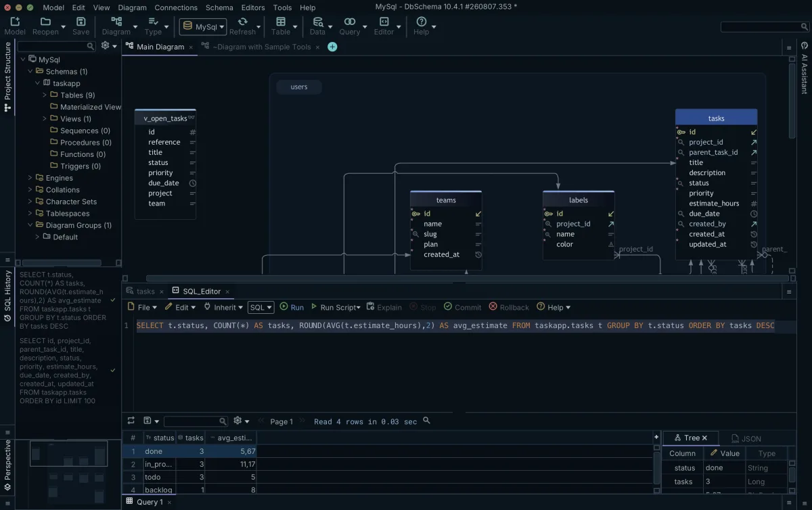The height and width of the screenshot is (510, 812).
Task: Open the MySql connection dropdown
Action: tap(203, 27)
